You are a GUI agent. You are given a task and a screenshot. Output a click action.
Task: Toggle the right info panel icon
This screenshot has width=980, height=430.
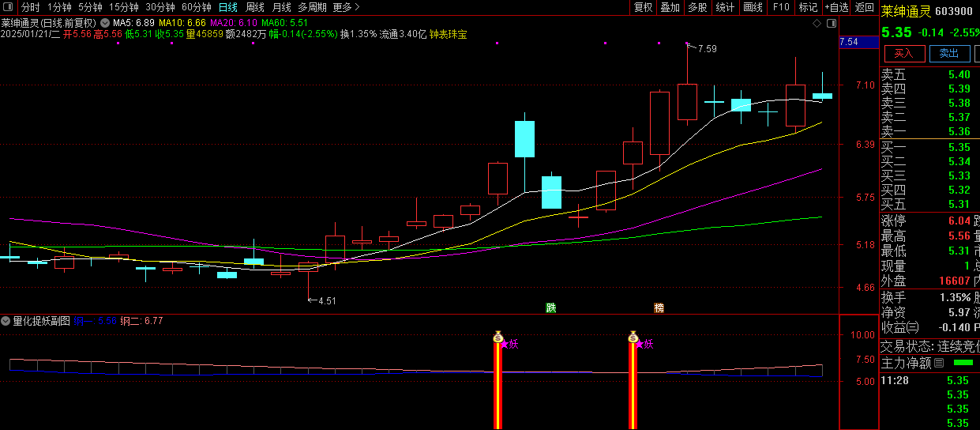click(831, 24)
